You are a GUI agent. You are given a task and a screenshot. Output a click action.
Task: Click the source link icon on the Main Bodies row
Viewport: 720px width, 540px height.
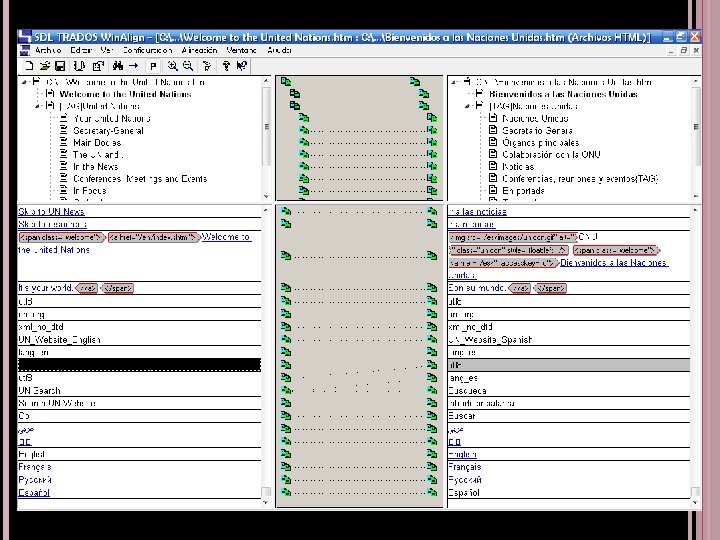304,142
